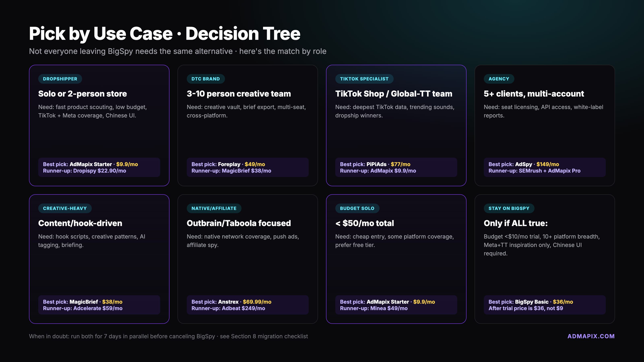Viewport: 644px width, 362px height.
Task: Select the NATIVE/AFFILIATE tag pill
Action: click(214, 208)
